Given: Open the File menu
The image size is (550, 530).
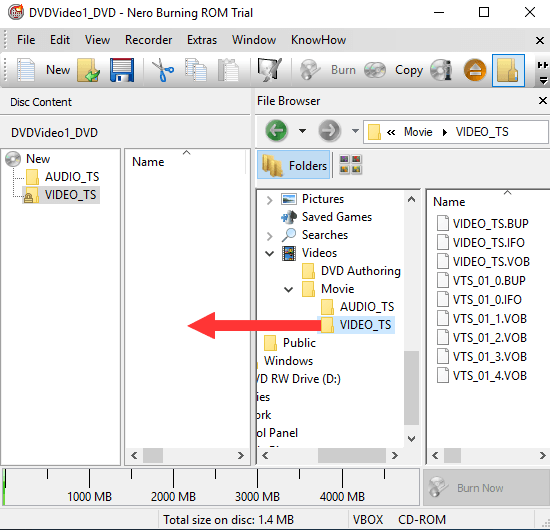Looking at the screenshot, I should (26, 40).
